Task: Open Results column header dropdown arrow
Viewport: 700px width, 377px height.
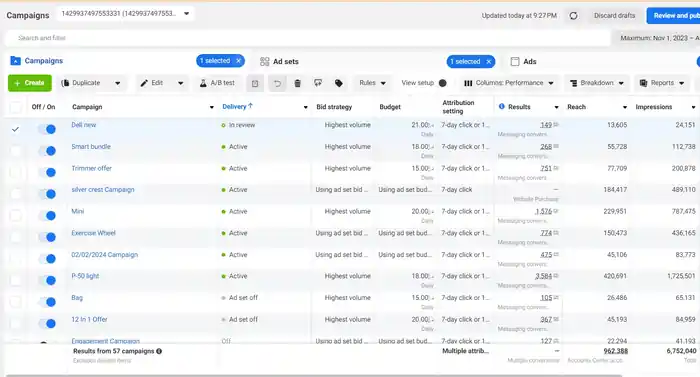Action: pos(556,107)
